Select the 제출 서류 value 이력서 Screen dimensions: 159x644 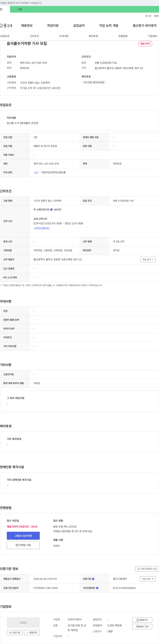[57, 546]
